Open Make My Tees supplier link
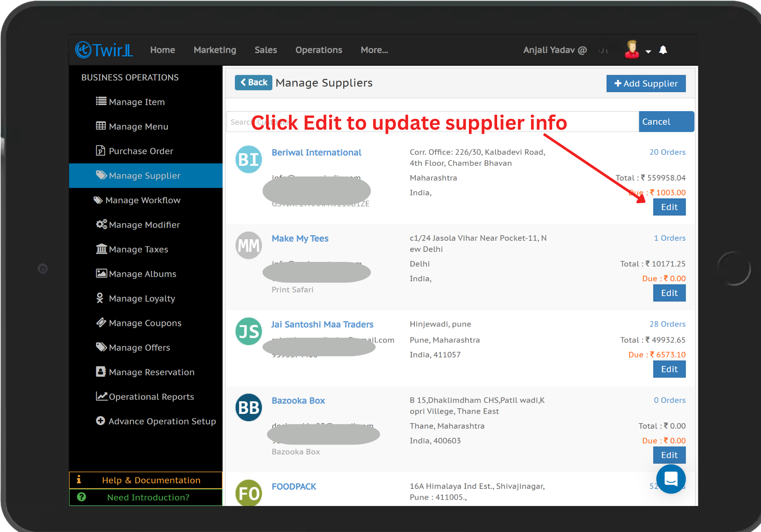 tap(300, 238)
